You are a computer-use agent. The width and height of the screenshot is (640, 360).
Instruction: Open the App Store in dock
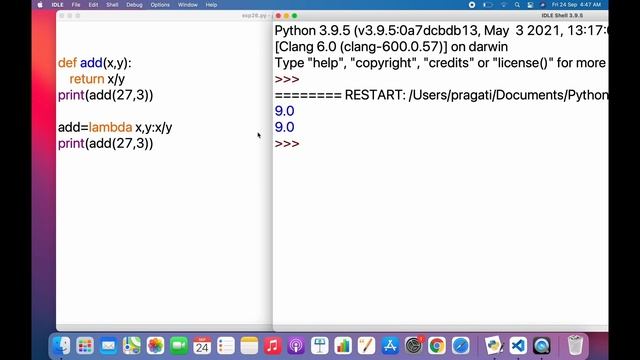[x=390, y=346]
